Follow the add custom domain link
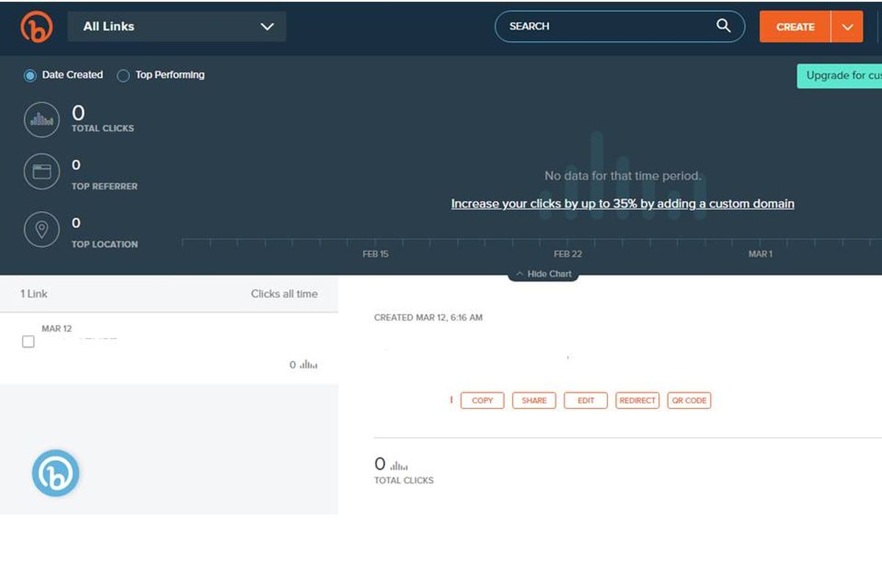882x588 pixels. 623,204
